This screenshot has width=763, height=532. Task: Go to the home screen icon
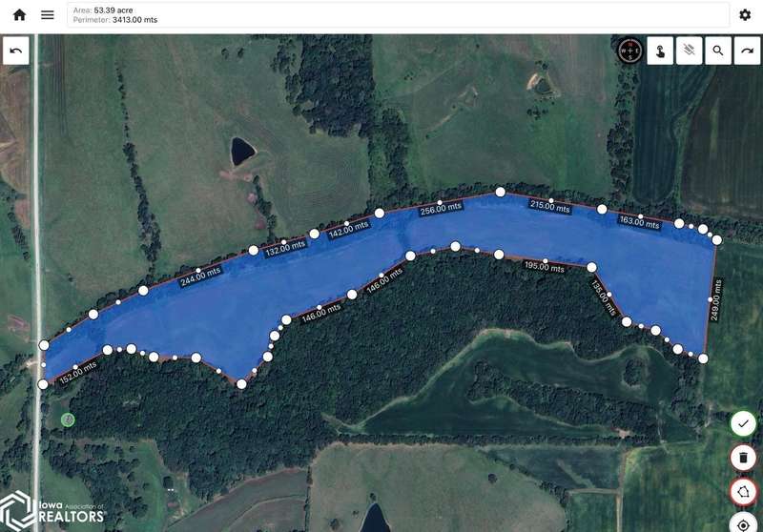pos(19,15)
